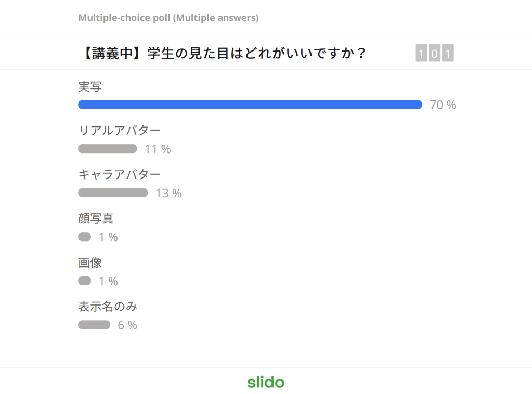The width and height of the screenshot is (532, 394).
Task: Select the 画像 option label
Action: [x=90, y=262]
